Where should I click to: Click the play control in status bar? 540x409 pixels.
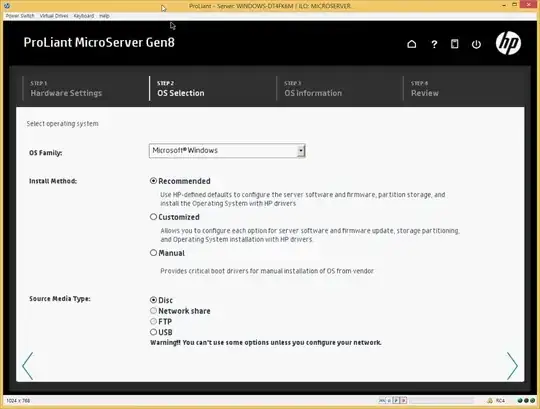coord(396,400)
